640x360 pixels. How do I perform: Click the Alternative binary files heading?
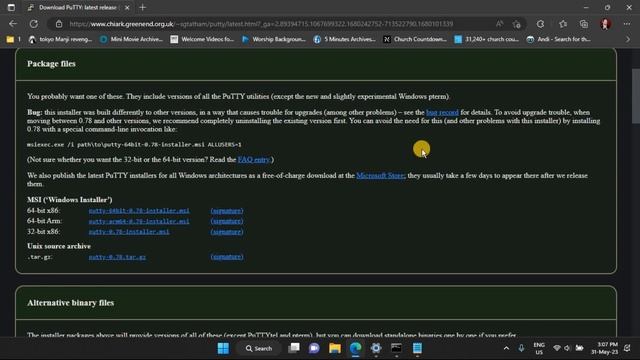tap(71, 303)
